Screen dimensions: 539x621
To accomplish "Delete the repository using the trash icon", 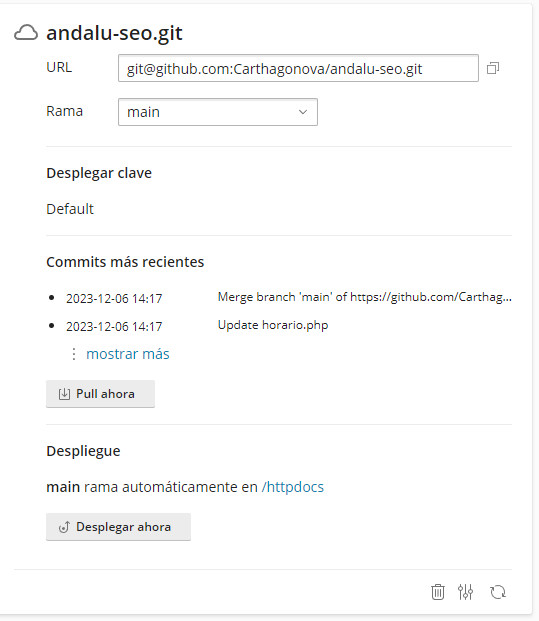I will [x=438, y=592].
